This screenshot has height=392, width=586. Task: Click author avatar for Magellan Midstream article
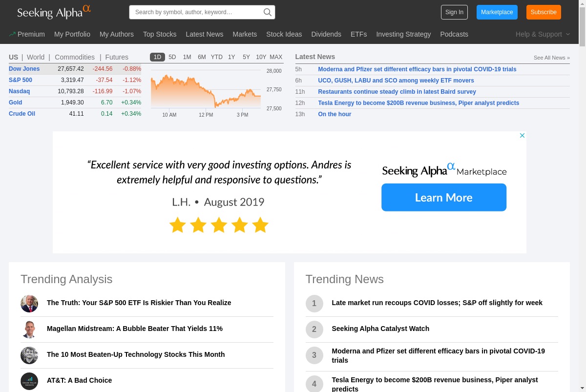(29, 330)
